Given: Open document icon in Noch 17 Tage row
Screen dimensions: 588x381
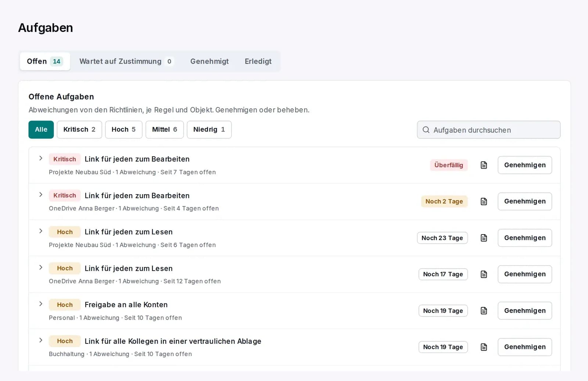Looking at the screenshot, I should (484, 274).
